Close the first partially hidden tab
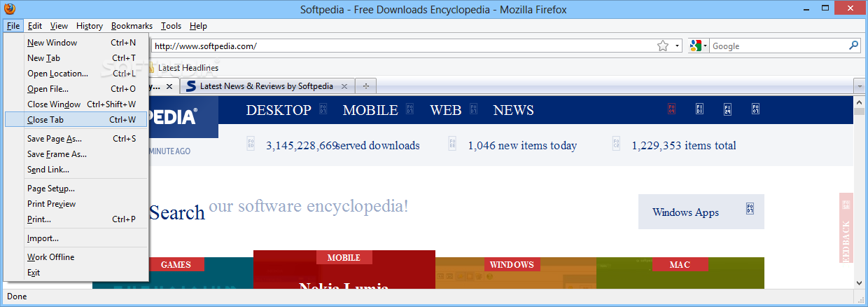The height and width of the screenshot is (307, 868). [x=169, y=86]
